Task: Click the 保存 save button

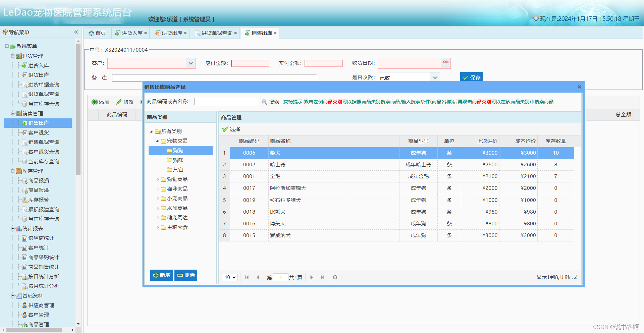Action: (471, 77)
